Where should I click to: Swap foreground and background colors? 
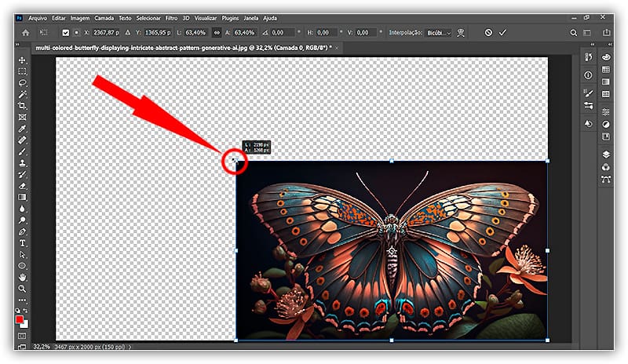(x=26, y=311)
